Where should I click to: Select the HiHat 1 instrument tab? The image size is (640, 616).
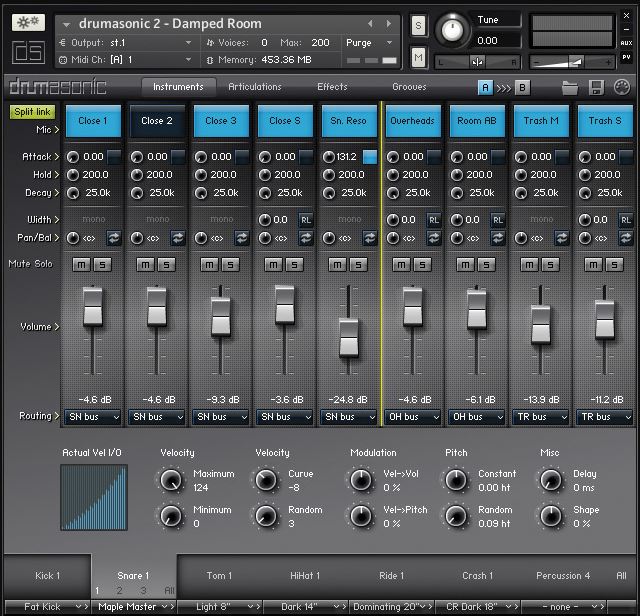pos(305,576)
